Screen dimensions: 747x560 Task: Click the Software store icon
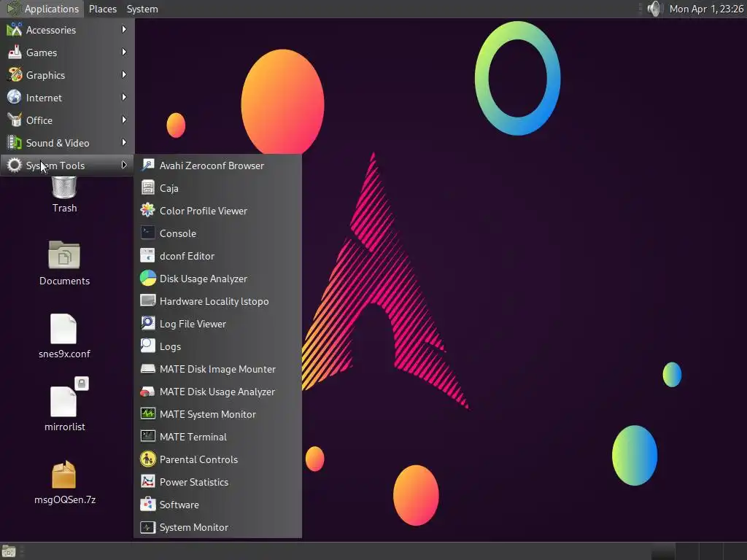click(147, 505)
